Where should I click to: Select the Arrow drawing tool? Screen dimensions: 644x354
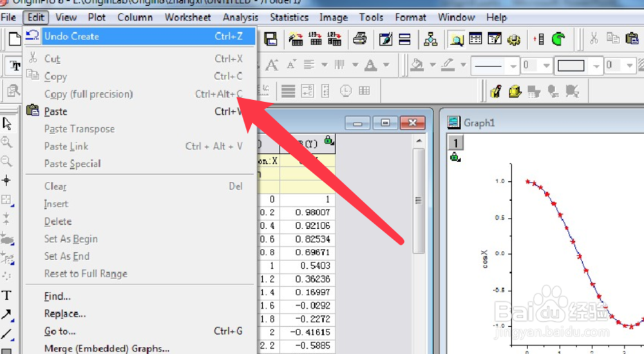tap(6, 315)
